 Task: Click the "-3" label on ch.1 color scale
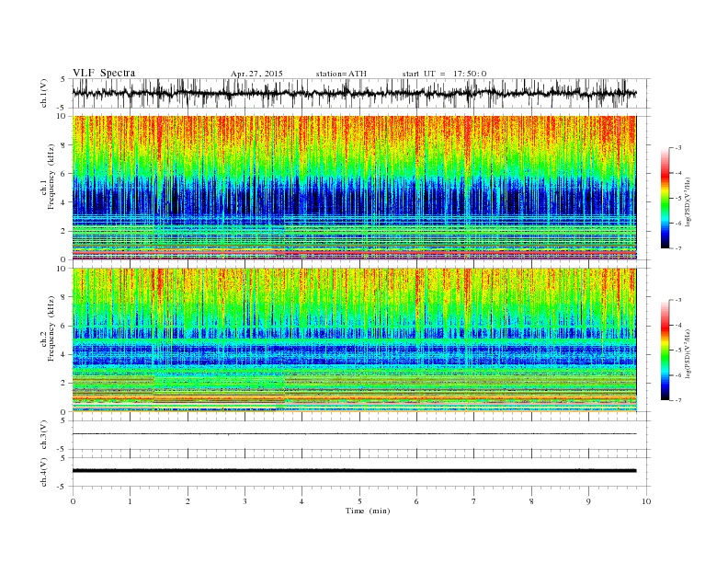[x=678, y=148]
